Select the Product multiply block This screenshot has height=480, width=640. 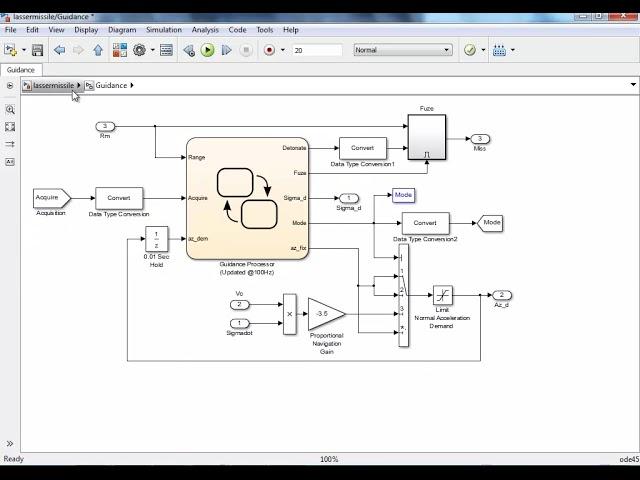click(x=290, y=314)
